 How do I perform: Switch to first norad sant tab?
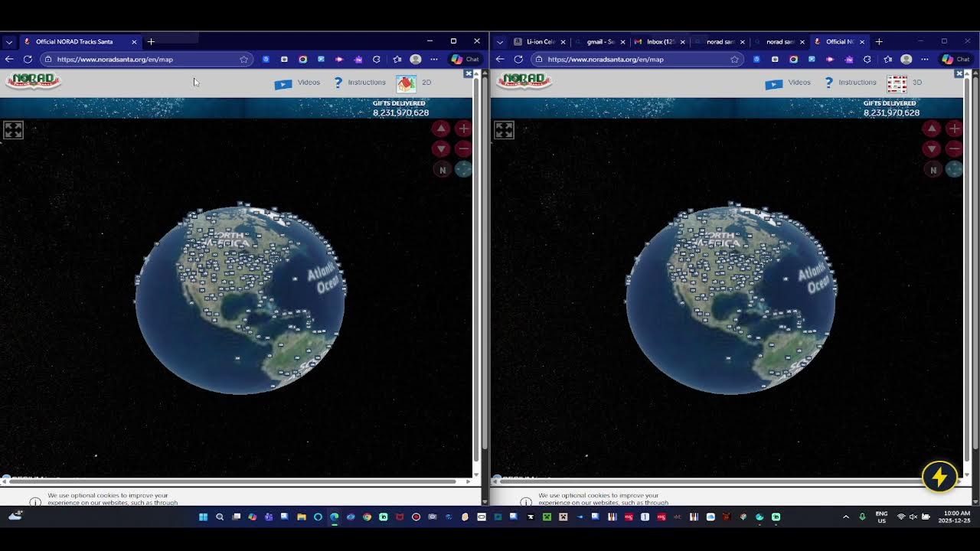[719, 42]
